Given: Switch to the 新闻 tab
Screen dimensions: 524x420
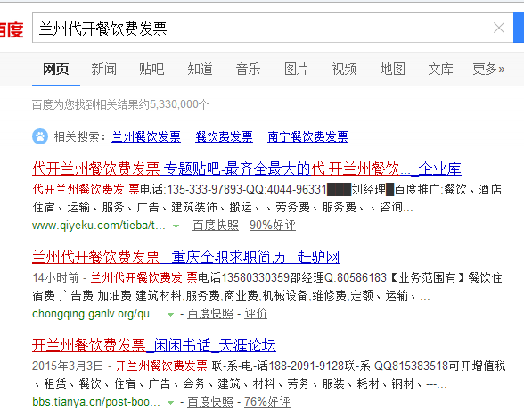Looking at the screenshot, I should coord(104,70).
